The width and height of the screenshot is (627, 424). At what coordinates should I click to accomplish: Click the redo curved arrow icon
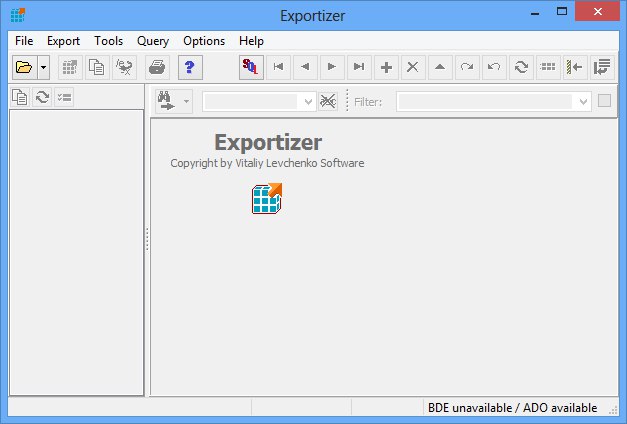click(x=467, y=67)
